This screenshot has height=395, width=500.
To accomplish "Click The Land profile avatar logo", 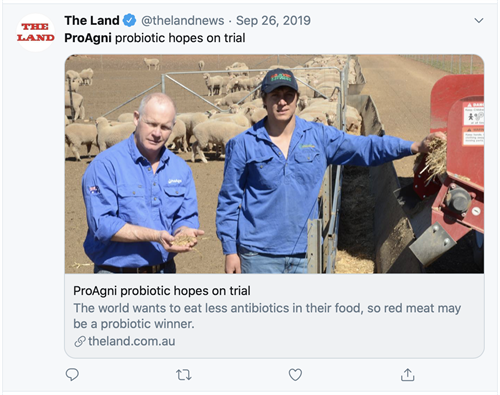I will 36,32.
